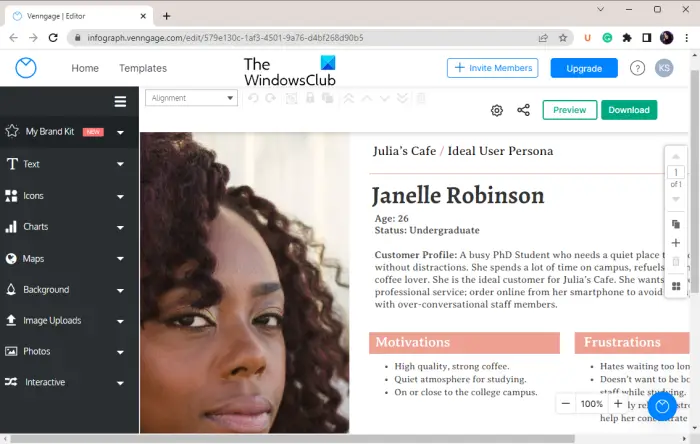
Task: Expand the Background panel arrow
Action: [121, 290]
